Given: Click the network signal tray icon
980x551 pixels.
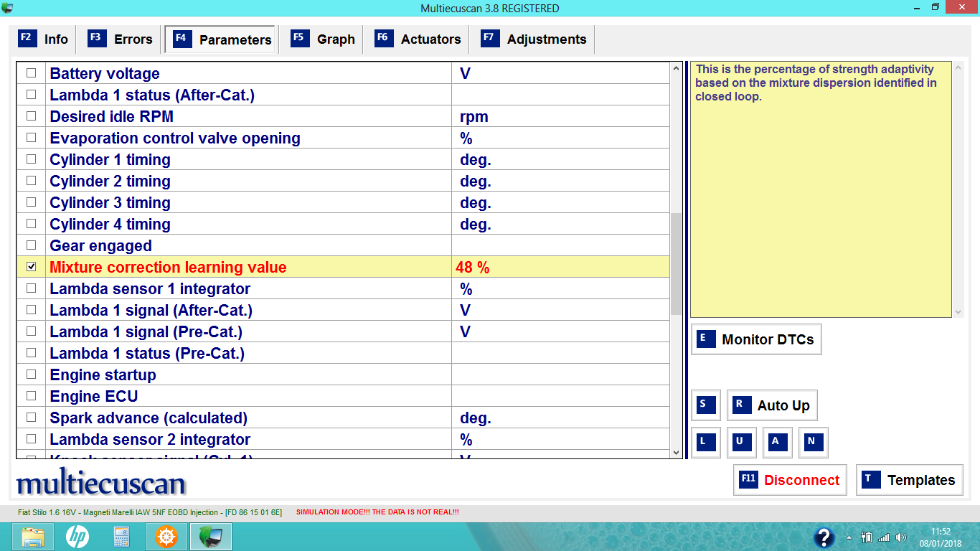Looking at the screenshot, I should (884, 537).
